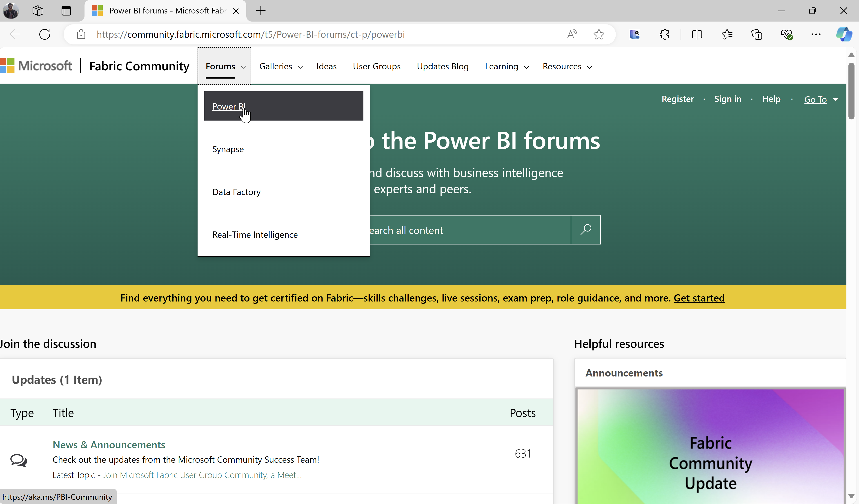Viewport: 859px width, 504px height.
Task: Open browser Collections icon
Action: click(x=757, y=34)
